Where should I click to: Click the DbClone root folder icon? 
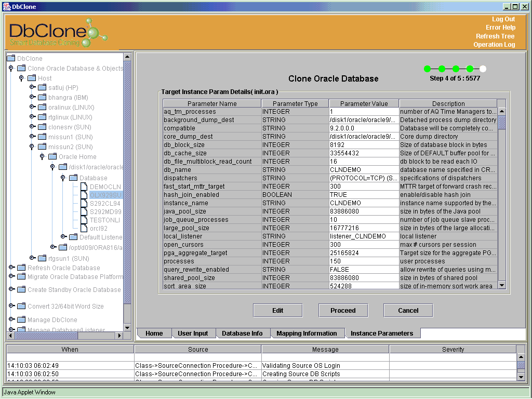[x=11, y=58]
